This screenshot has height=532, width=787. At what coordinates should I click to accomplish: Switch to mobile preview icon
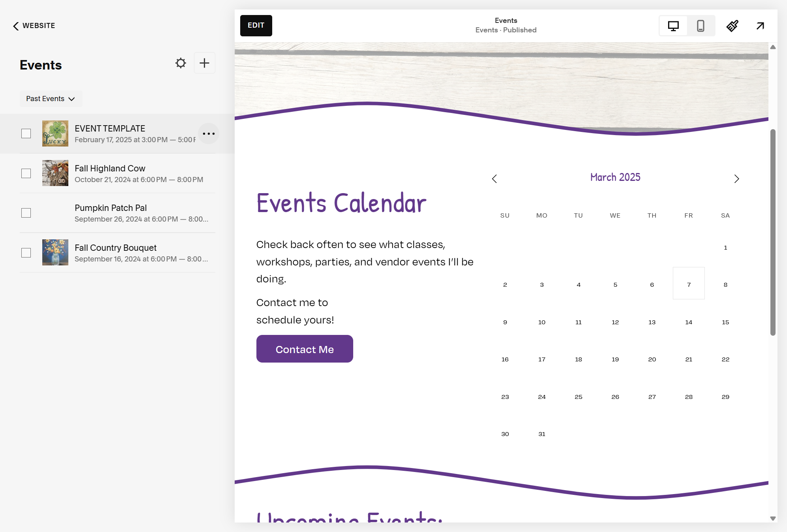click(700, 26)
